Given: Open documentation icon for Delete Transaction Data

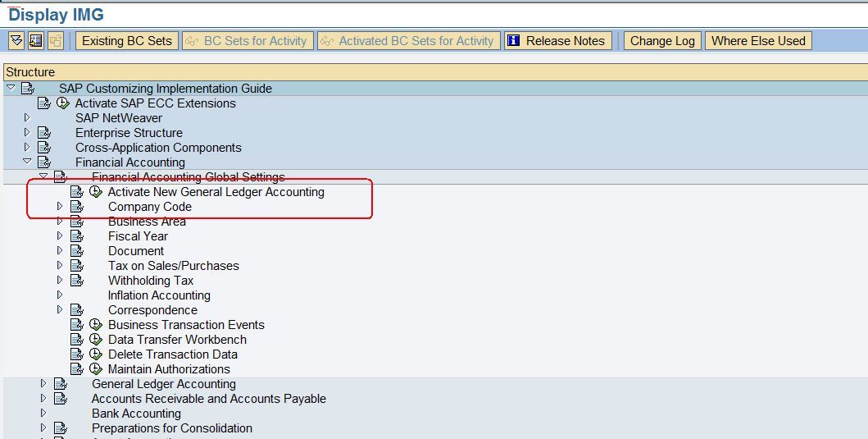Looking at the screenshot, I should point(77,354).
